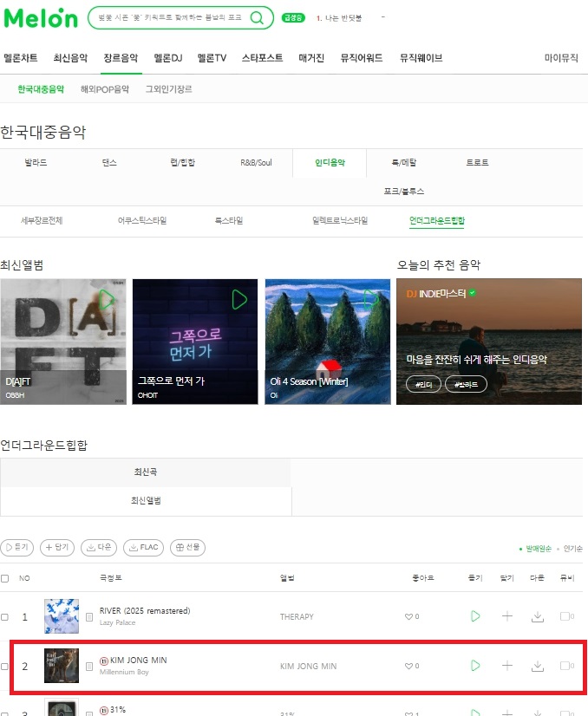Image resolution: width=588 pixels, height=716 pixels.
Task: Choose the 트로트 genre
Action: click(x=478, y=163)
